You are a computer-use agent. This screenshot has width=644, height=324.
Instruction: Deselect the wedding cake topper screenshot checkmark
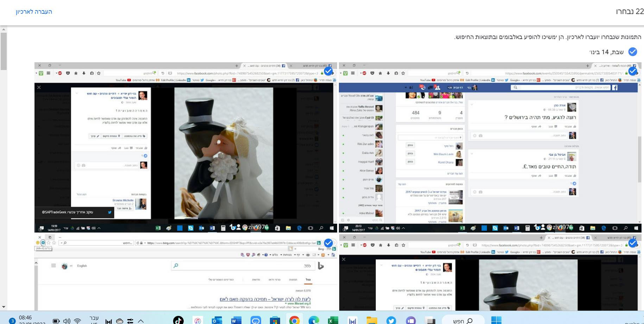pos(328,71)
